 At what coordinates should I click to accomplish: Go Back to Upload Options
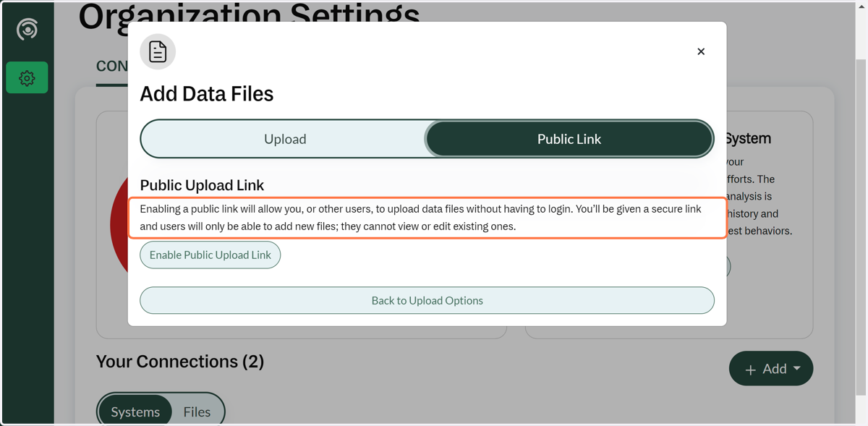point(427,300)
